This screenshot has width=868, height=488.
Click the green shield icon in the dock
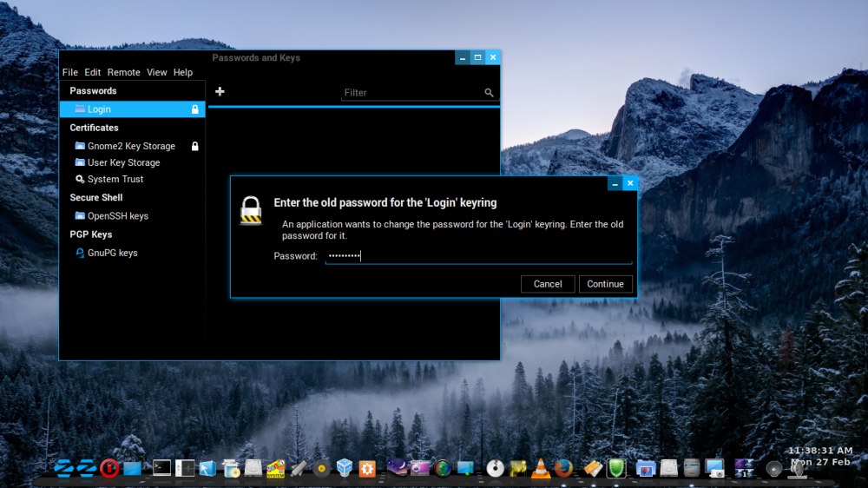point(616,468)
